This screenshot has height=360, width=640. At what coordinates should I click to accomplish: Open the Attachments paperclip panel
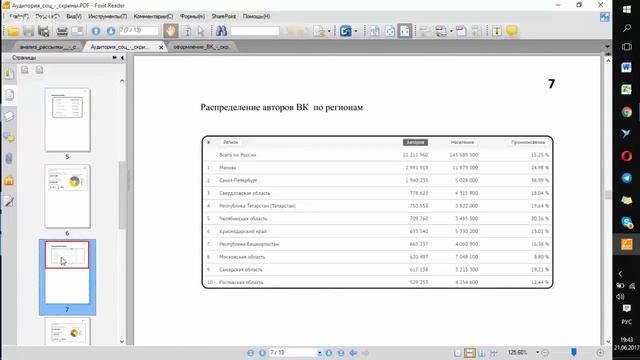(9, 158)
